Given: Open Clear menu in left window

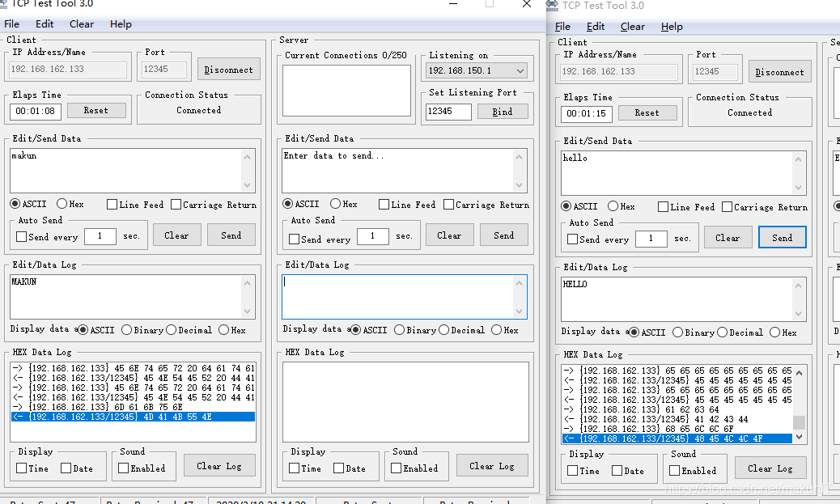Looking at the screenshot, I should pos(82,24).
